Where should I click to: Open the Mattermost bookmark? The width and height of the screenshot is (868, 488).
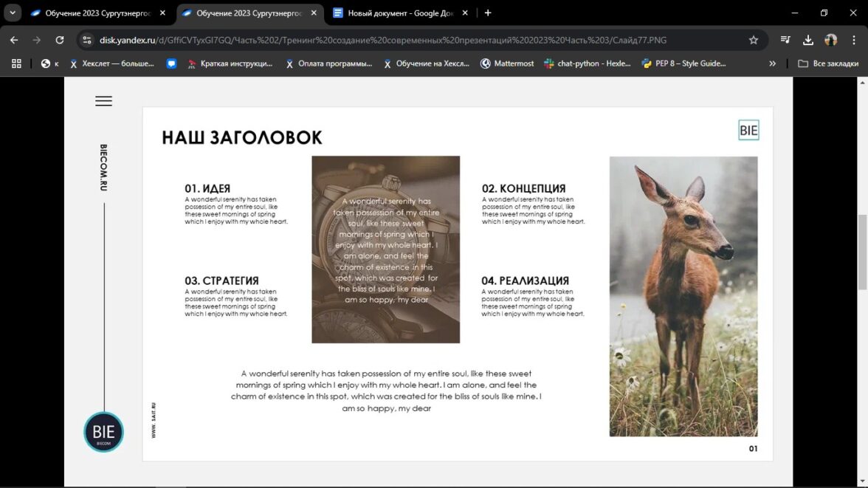[507, 63]
